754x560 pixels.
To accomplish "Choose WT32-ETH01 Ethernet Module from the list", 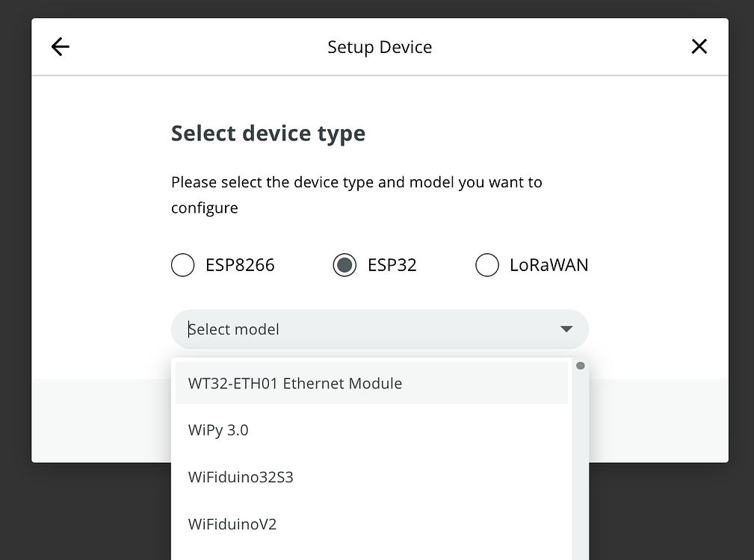I will click(294, 383).
